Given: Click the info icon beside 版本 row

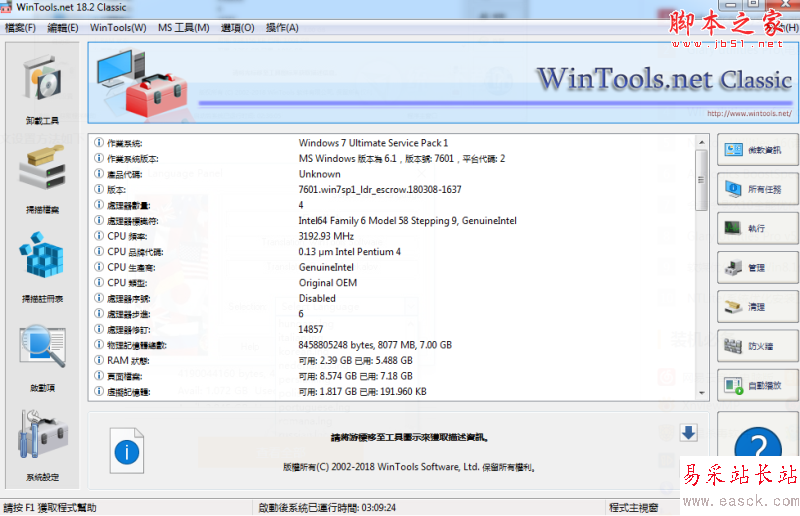Looking at the screenshot, I should point(99,189).
